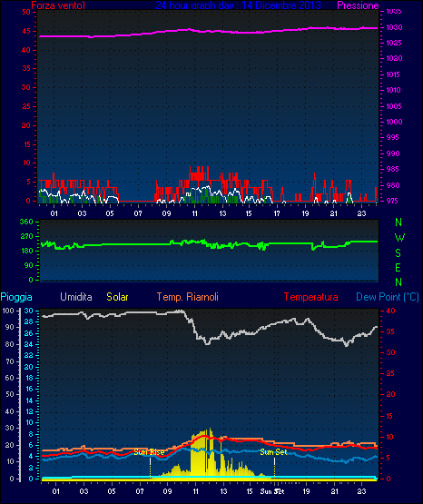Viewport: 423px width, 504px height.
Task: Click the 'Pressione' pressure label
Action: [358, 5]
